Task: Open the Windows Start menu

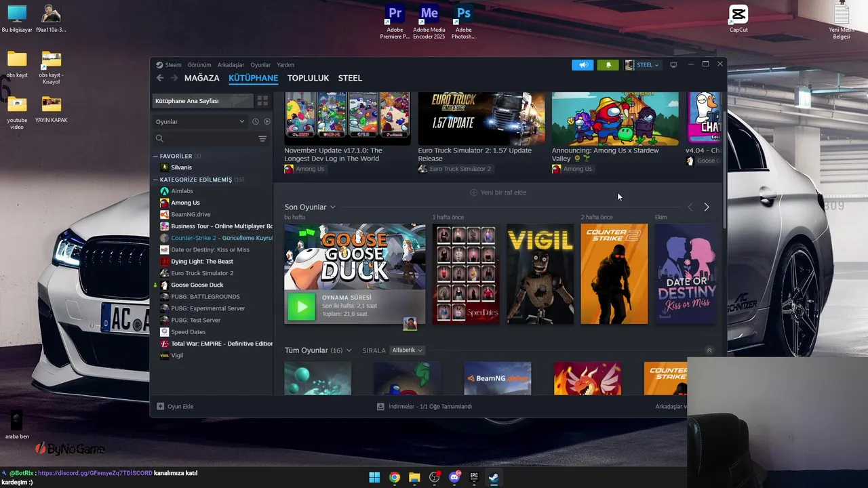Action: [x=374, y=477]
